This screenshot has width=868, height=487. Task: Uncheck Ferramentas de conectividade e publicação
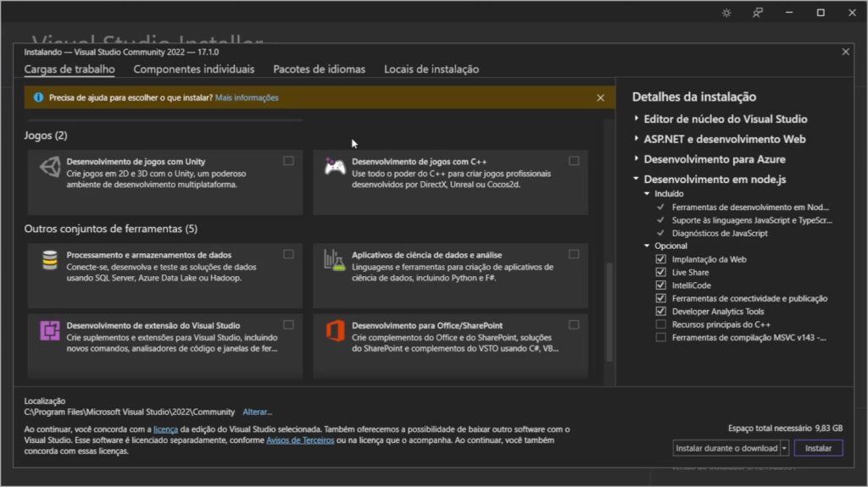(660, 298)
